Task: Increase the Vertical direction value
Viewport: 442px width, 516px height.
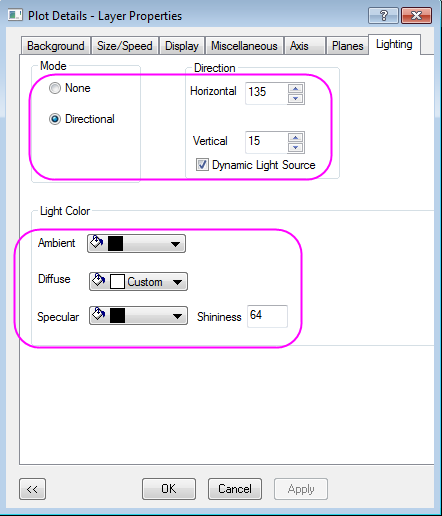Action: (295, 138)
